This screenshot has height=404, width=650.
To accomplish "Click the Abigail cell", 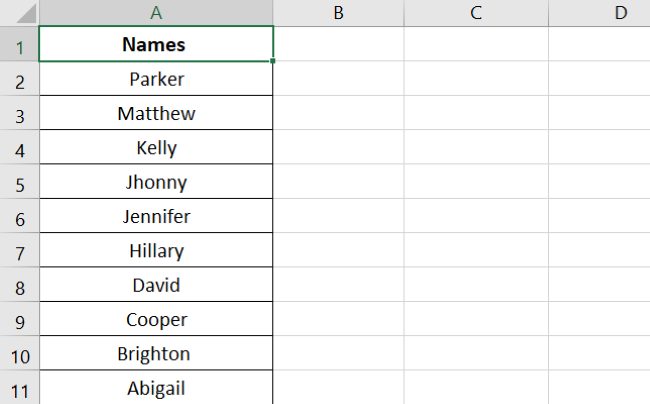I will pyautogui.click(x=156, y=388).
